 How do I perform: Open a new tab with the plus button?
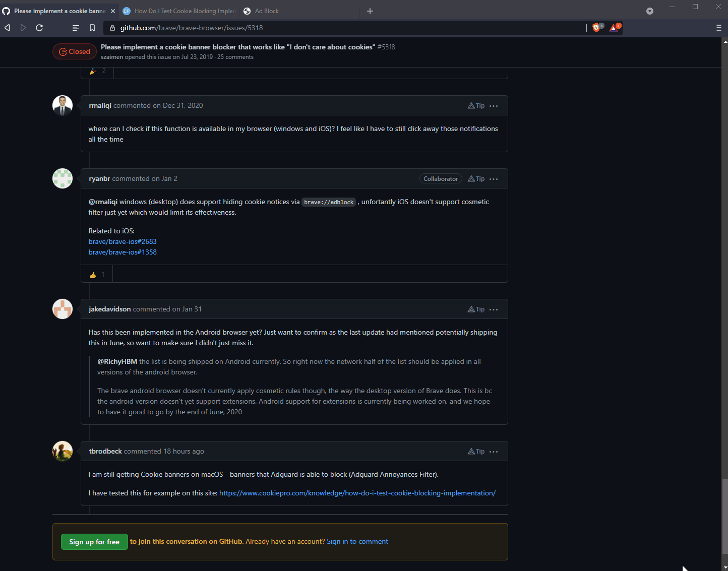pyautogui.click(x=370, y=11)
